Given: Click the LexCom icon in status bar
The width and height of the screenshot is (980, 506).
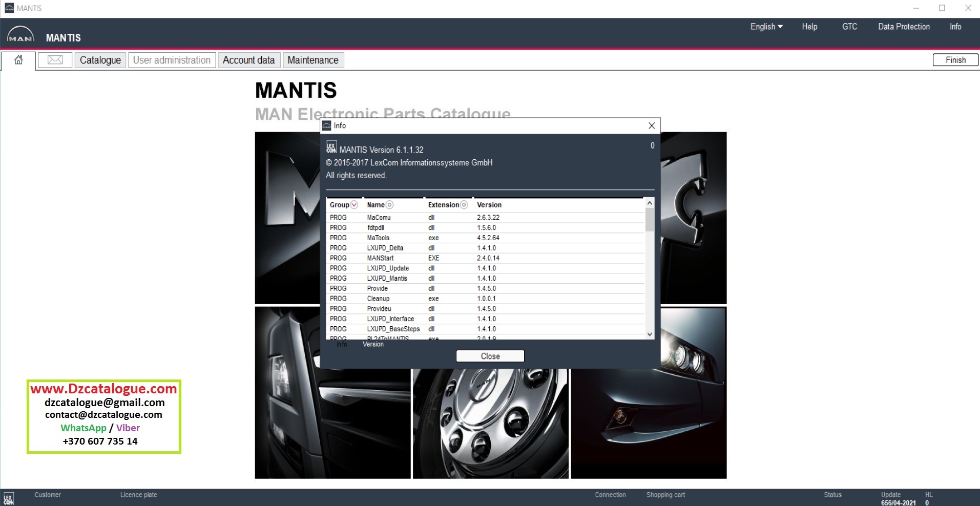Looking at the screenshot, I should coord(9,499).
